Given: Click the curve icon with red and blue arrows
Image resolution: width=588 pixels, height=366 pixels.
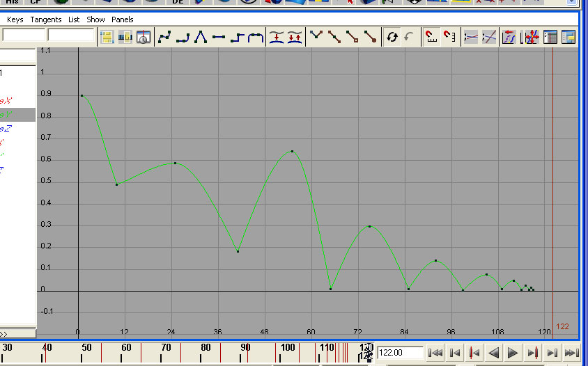Looking at the screenshot, I should (x=509, y=37).
